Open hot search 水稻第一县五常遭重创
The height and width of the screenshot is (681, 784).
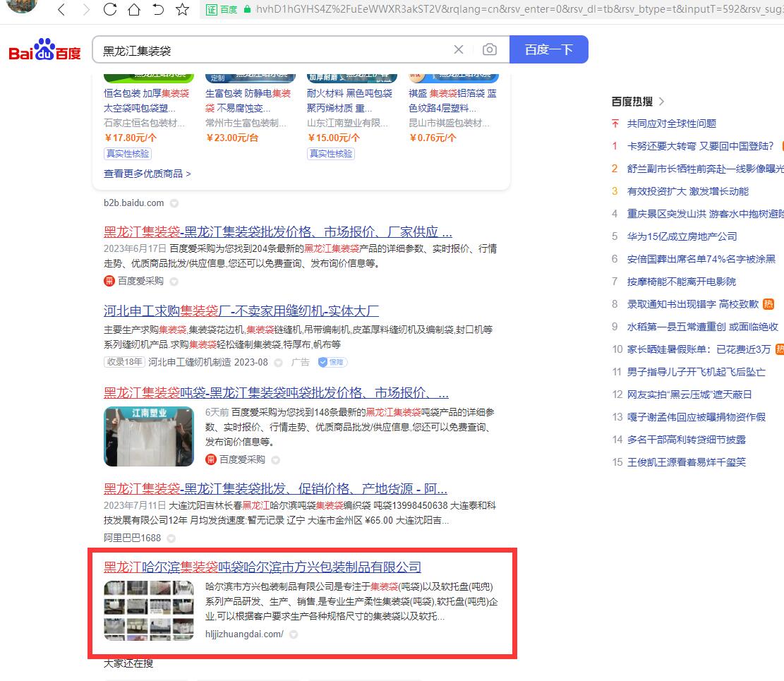[x=703, y=327]
